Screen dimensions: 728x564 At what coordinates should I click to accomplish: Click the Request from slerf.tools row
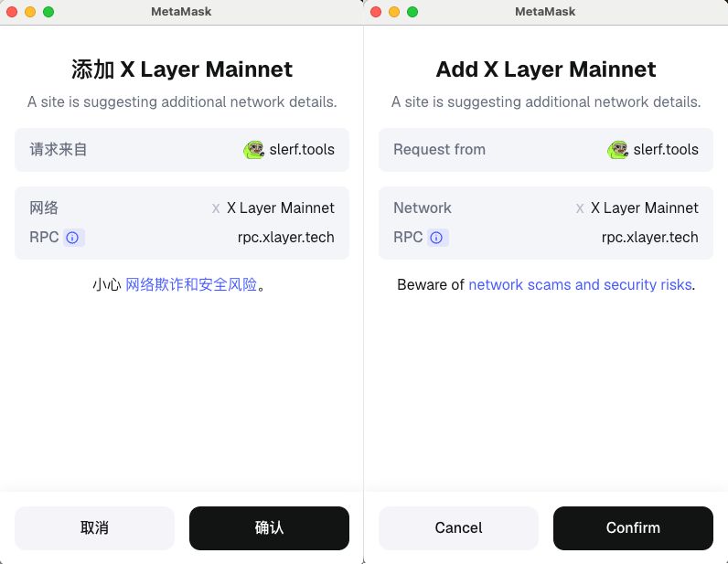[546, 150]
